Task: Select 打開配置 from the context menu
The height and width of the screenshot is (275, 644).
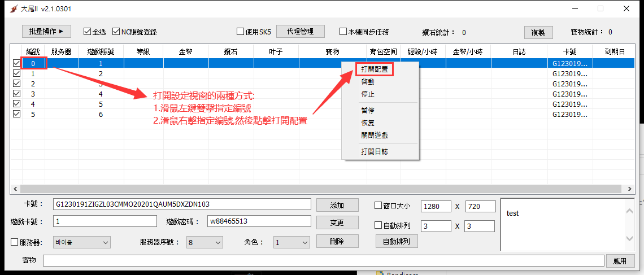Action: (x=376, y=69)
